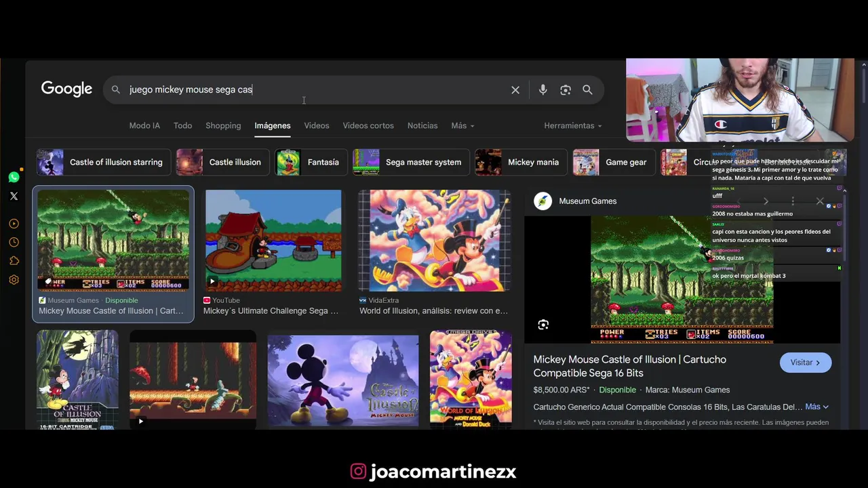
Task: Open the Videos tab
Action: coord(317,125)
